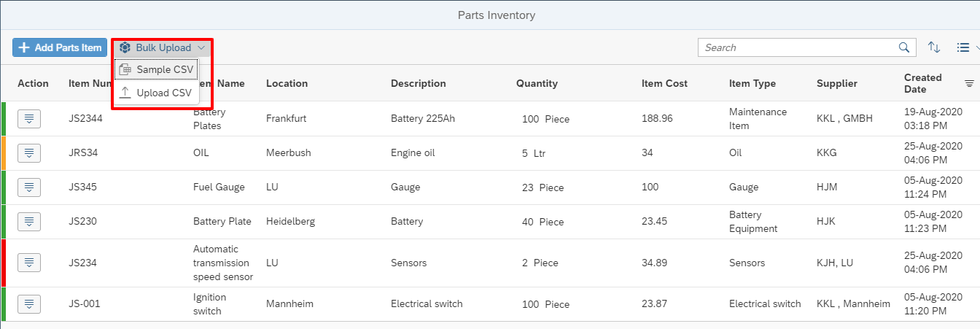Image resolution: width=980 pixels, height=329 pixels.
Task: Open action menu for item JS-001
Action: click(x=29, y=304)
